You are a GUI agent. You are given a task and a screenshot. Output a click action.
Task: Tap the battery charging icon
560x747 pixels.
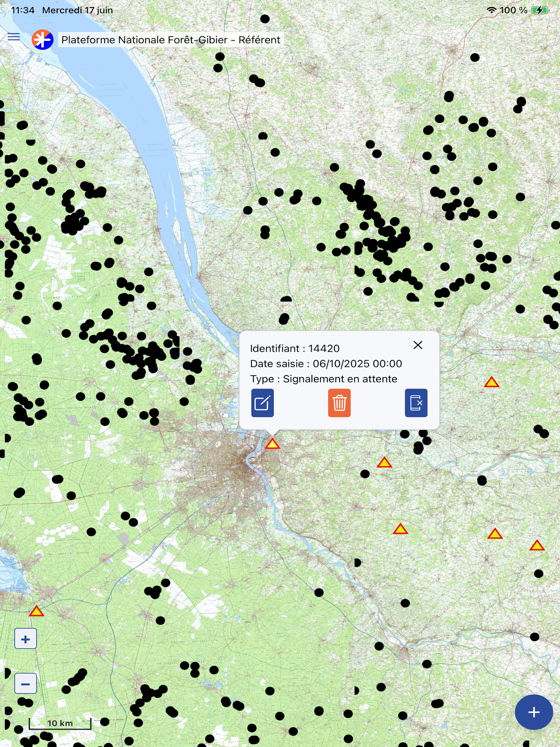click(x=540, y=10)
